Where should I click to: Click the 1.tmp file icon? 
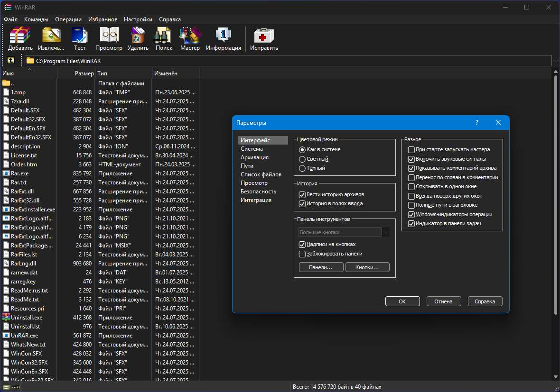tap(6, 92)
